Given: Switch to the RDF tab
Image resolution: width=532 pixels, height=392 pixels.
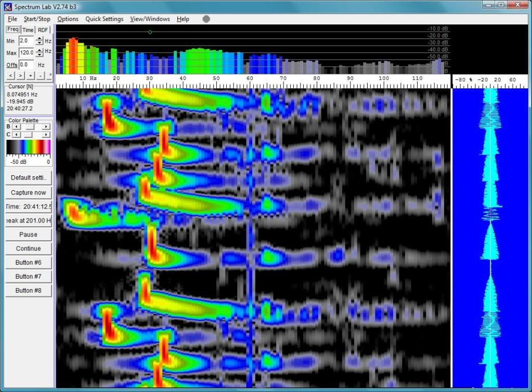Looking at the screenshot, I should (43, 30).
